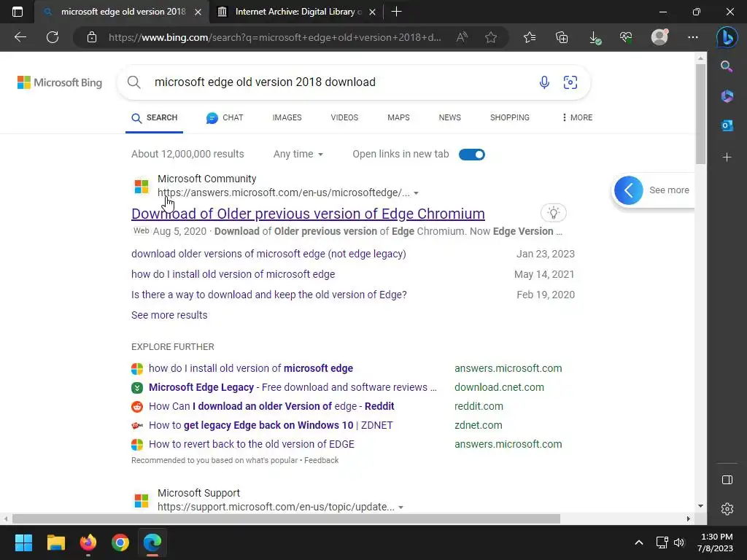Close the Internet Archive tab

pos(373,12)
